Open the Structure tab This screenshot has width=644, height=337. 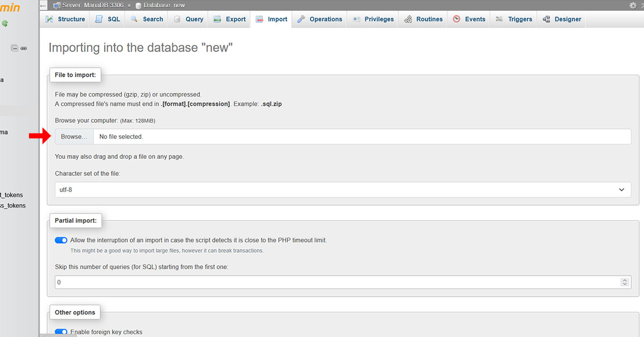pos(65,19)
